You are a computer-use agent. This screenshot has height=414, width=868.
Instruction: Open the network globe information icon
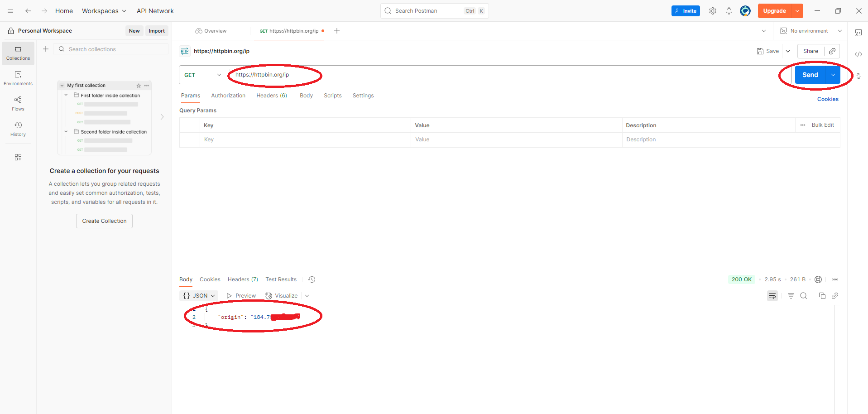click(x=818, y=279)
